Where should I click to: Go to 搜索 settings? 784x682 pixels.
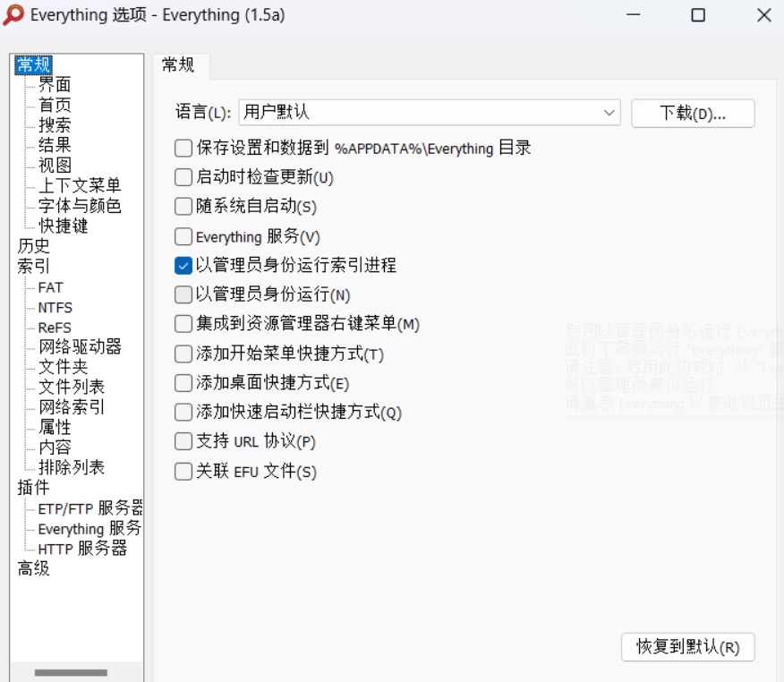(55, 125)
